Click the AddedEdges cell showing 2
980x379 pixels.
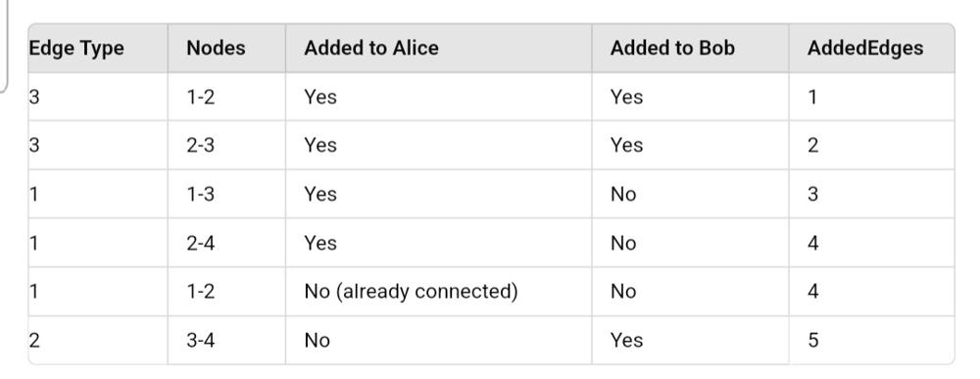coord(871,145)
